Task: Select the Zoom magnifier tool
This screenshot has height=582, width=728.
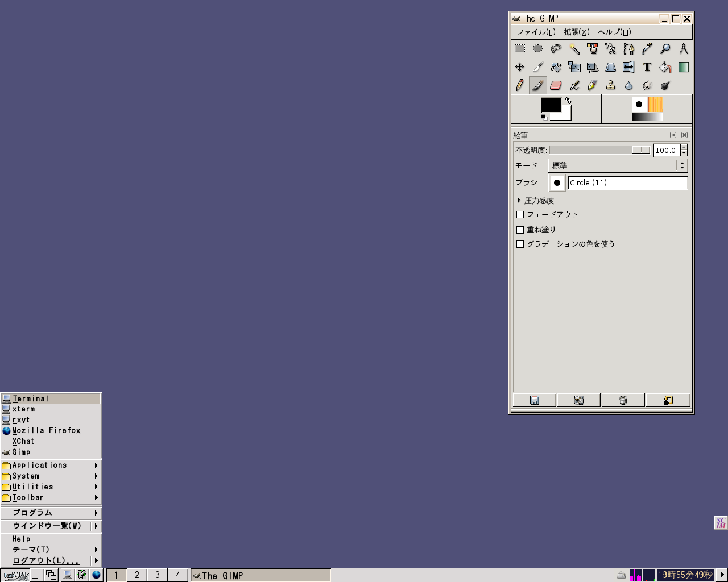Action: pyautogui.click(x=665, y=49)
